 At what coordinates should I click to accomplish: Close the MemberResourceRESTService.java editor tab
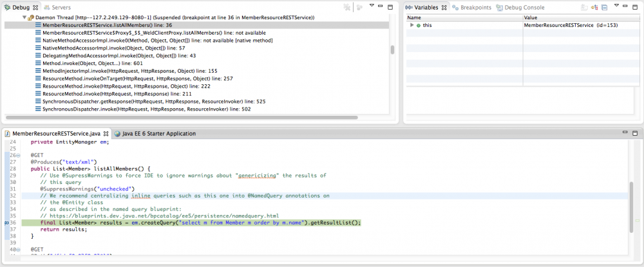(x=106, y=133)
